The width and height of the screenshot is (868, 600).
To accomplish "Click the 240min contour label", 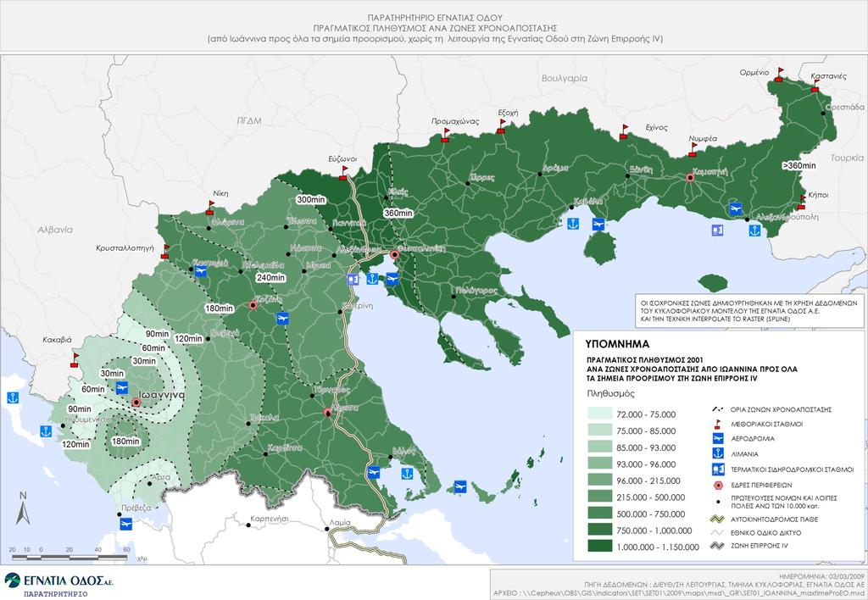I will pyautogui.click(x=270, y=278).
